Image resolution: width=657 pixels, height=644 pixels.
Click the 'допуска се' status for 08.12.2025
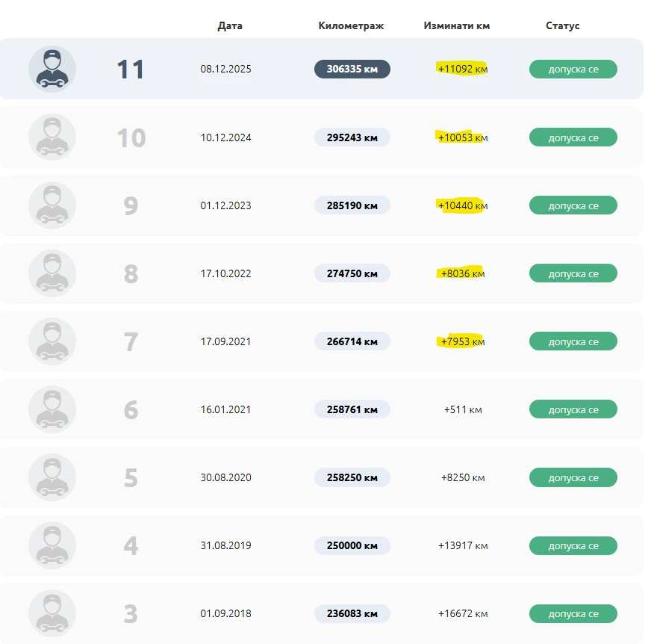point(573,69)
